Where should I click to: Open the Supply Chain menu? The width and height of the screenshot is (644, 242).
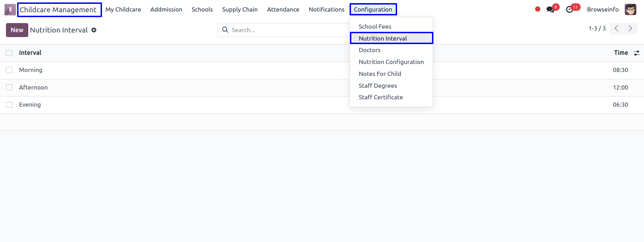(240, 9)
